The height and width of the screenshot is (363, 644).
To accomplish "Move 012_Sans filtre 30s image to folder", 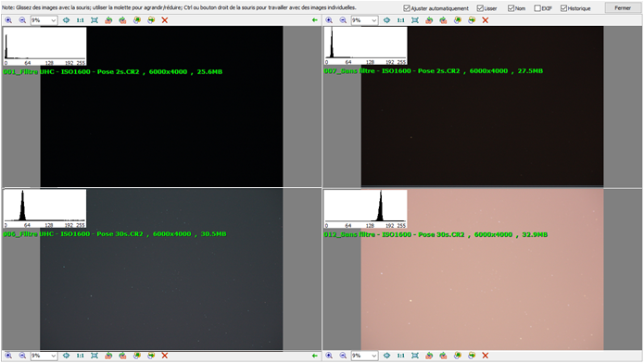I will (x=472, y=356).
